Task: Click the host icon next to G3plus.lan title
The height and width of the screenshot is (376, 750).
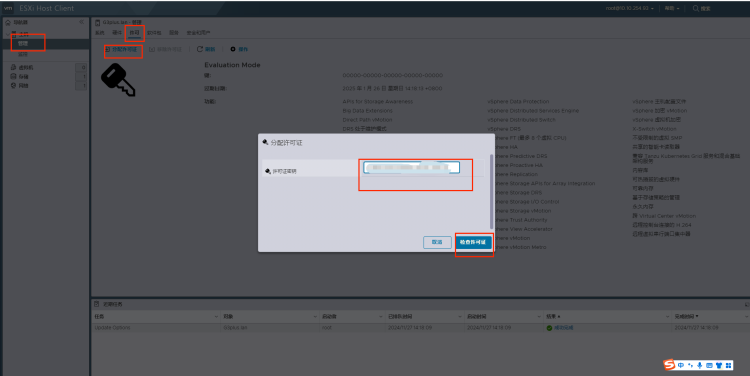Action: [98, 22]
